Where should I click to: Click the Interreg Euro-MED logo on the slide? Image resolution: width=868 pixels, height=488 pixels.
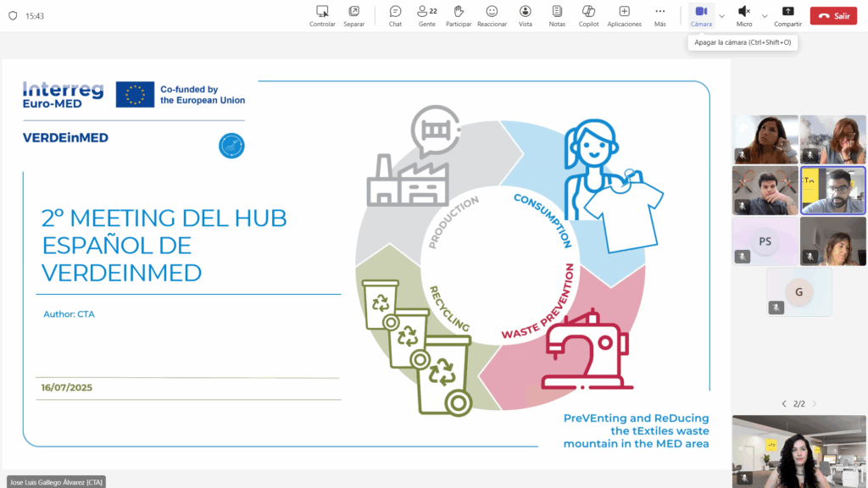coord(63,95)
